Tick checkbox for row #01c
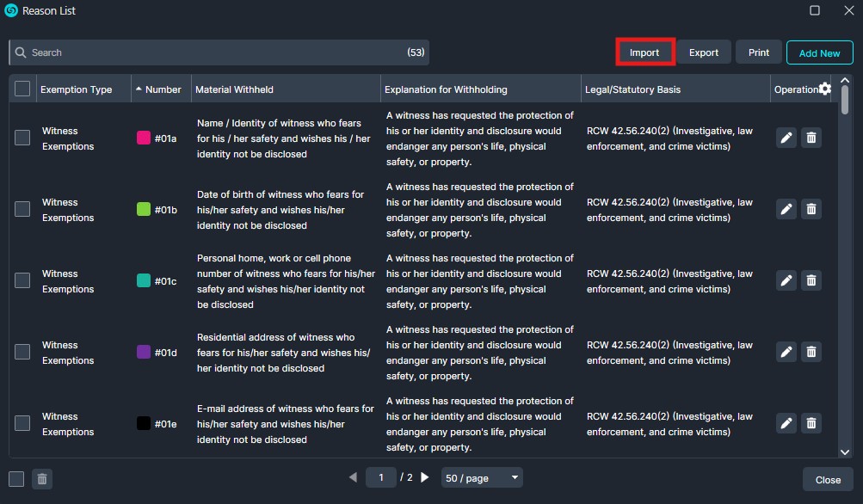863x504 pixels. (22, 280)
